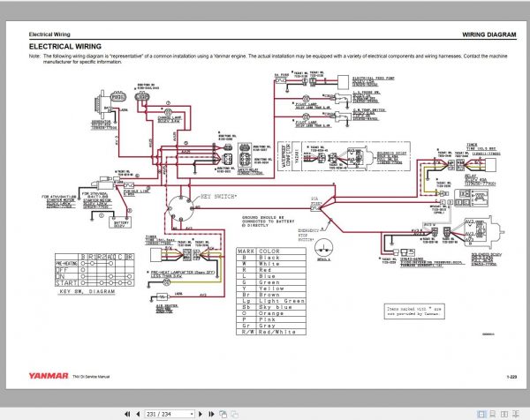Jump to the last page button

click(211, 414)
